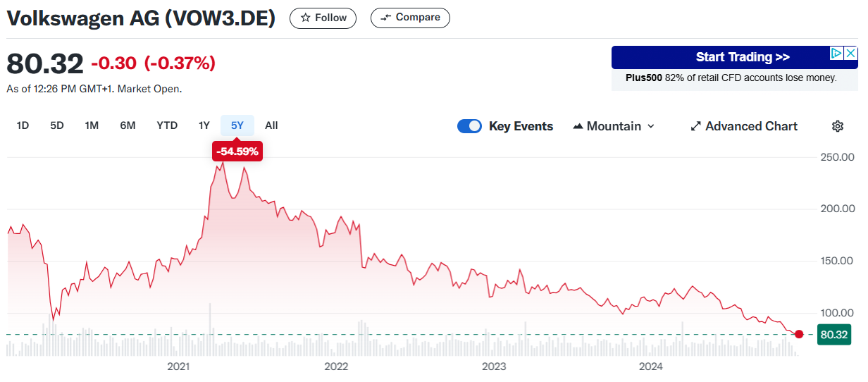Expand the Mountain chart type dropdown chevron
868x382 pixels.
(650, 126)
